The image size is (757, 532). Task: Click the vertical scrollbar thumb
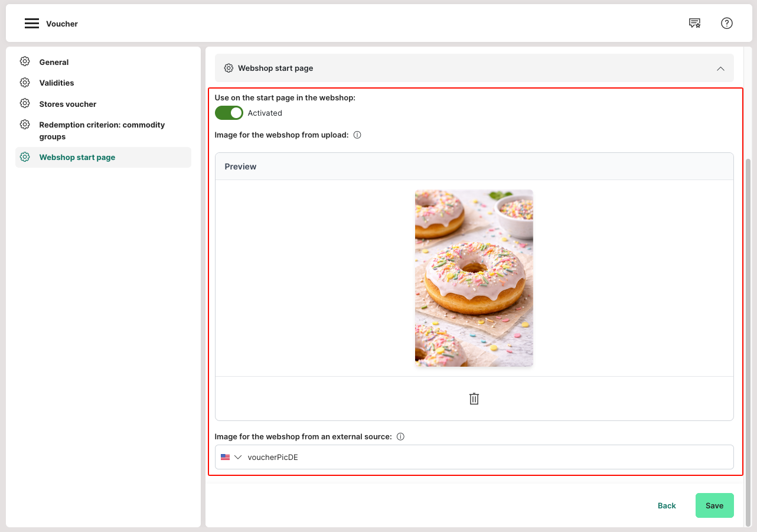[749, 341]
